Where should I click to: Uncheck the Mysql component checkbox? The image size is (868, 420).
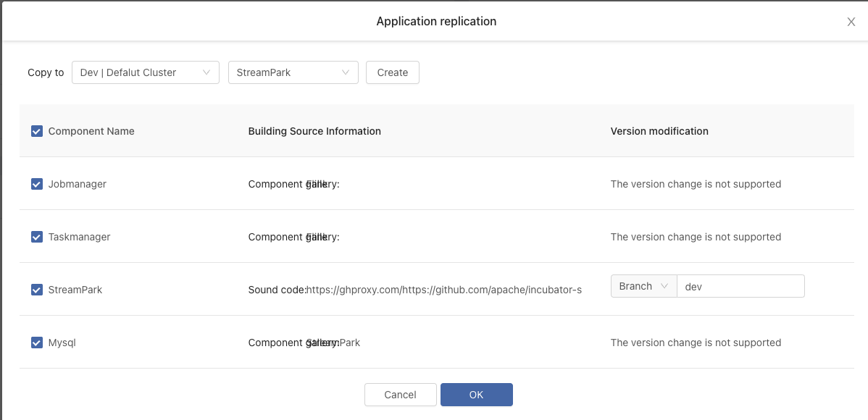37,343
